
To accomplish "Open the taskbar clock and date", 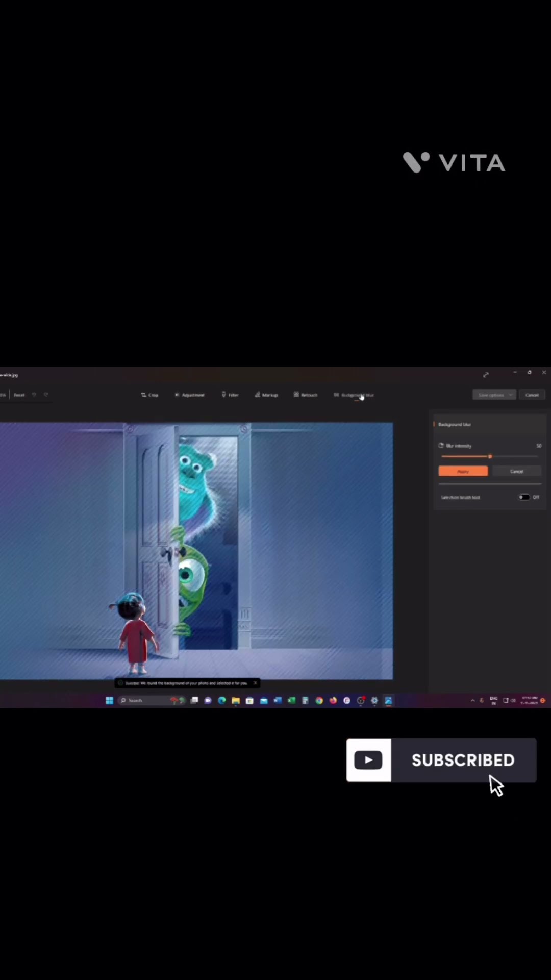I will click(530, 700).
